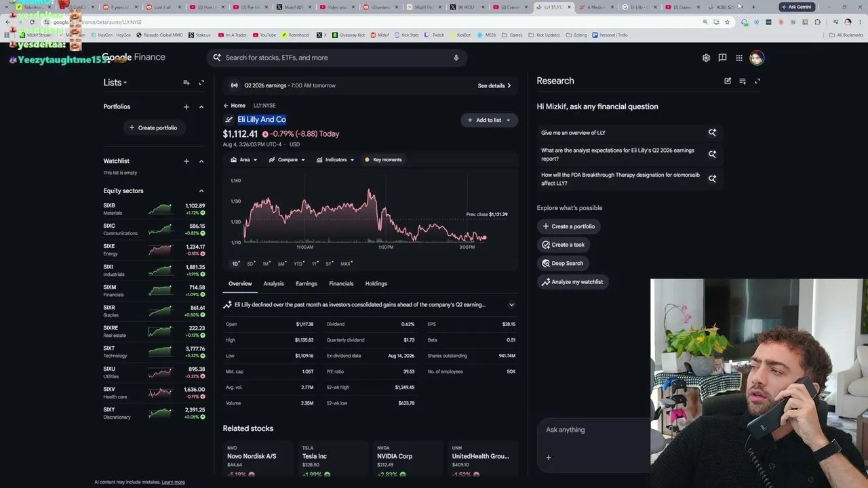Click the Deep Search button

(x=563, y=263)
